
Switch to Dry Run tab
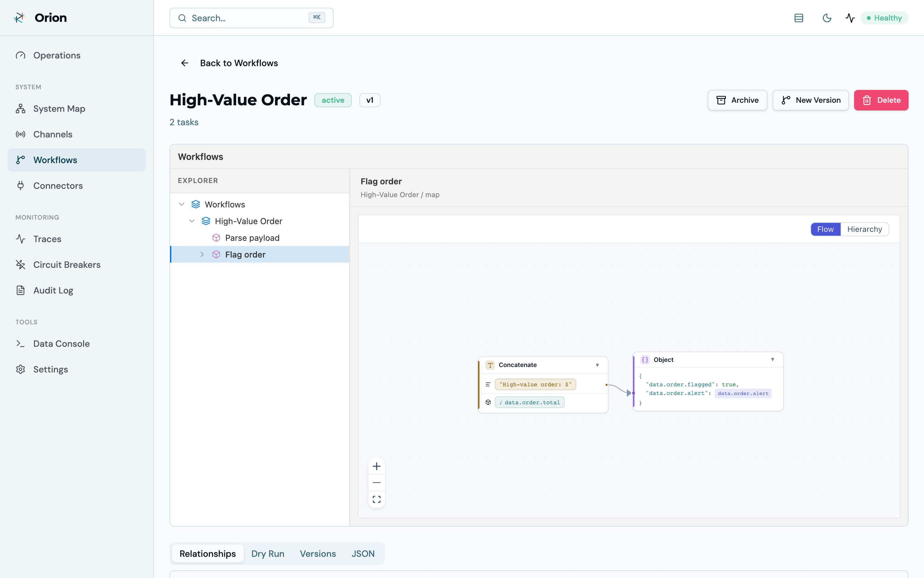268,554
